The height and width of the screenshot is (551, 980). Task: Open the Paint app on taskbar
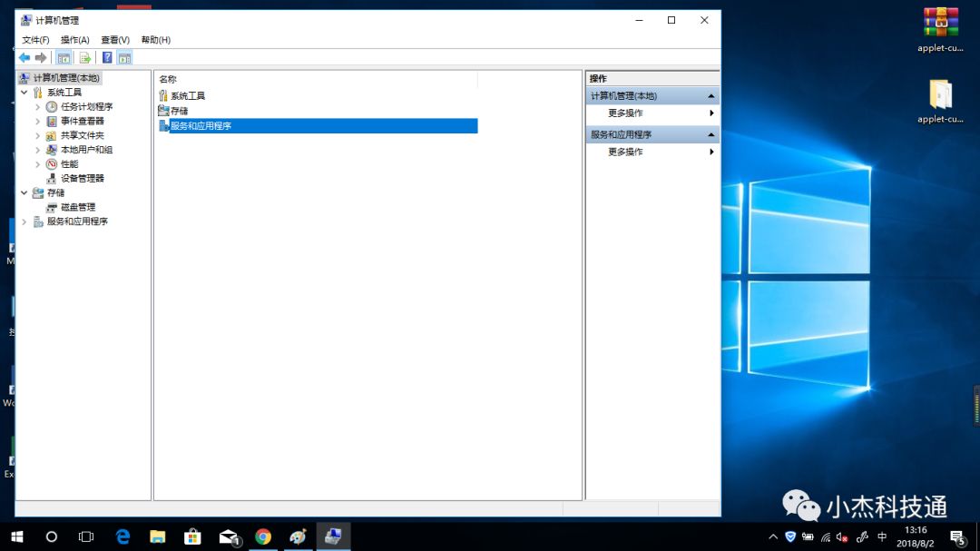[299, 536]
